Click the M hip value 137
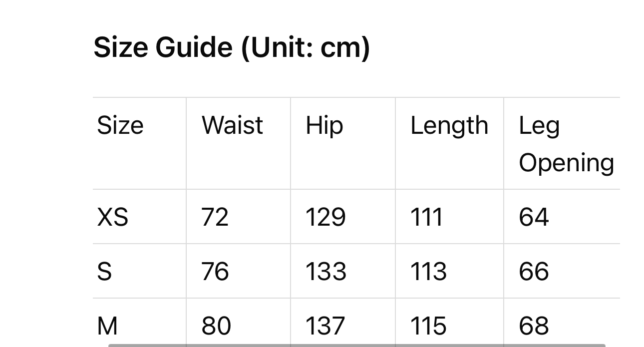 (325, 326)
